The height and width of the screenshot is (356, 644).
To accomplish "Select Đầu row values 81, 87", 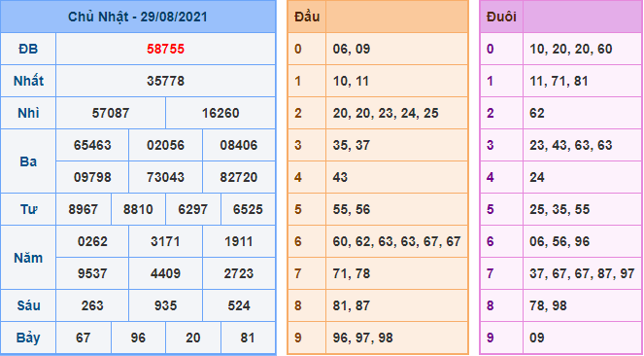I will click(x=352, y=305).
